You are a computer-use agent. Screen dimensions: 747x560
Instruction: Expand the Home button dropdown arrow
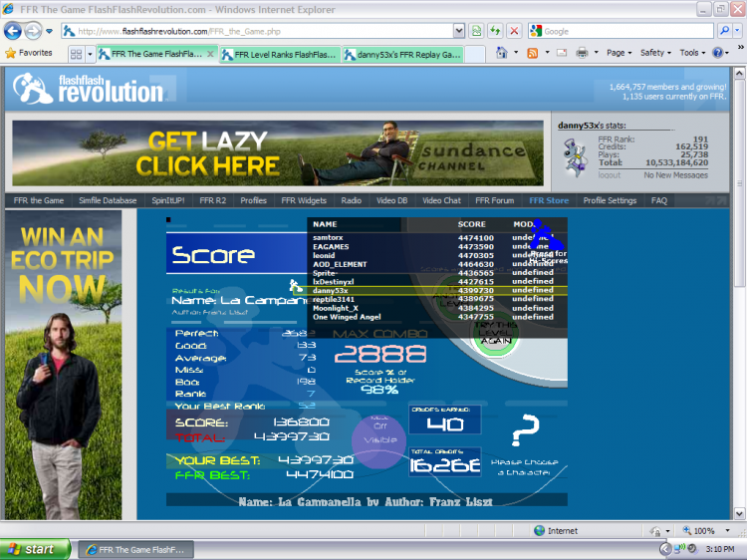click(x=516, y=53)
